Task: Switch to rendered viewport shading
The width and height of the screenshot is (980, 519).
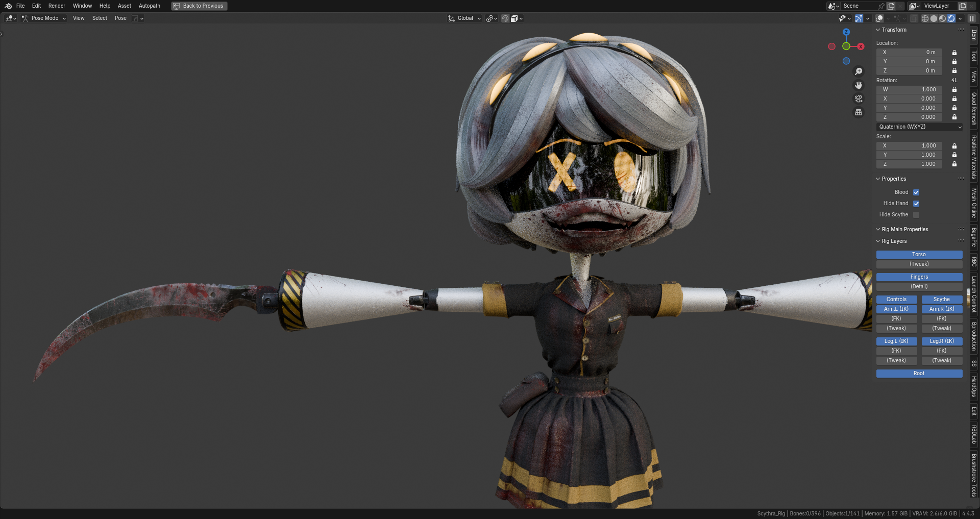Action: pos(951,18)
